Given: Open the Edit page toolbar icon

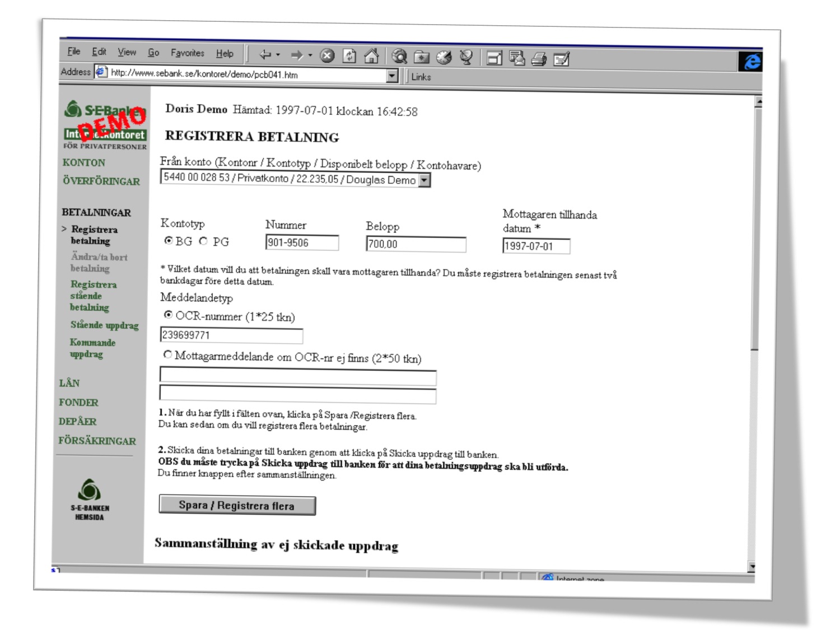Looking at the screenshot, I should pyautogui.click(x=561, y=59).
